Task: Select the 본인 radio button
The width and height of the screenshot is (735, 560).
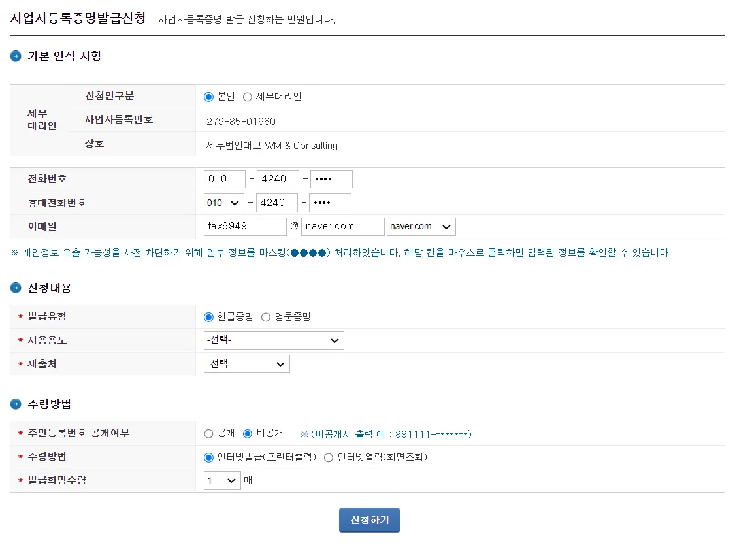Action: (208, 97)
